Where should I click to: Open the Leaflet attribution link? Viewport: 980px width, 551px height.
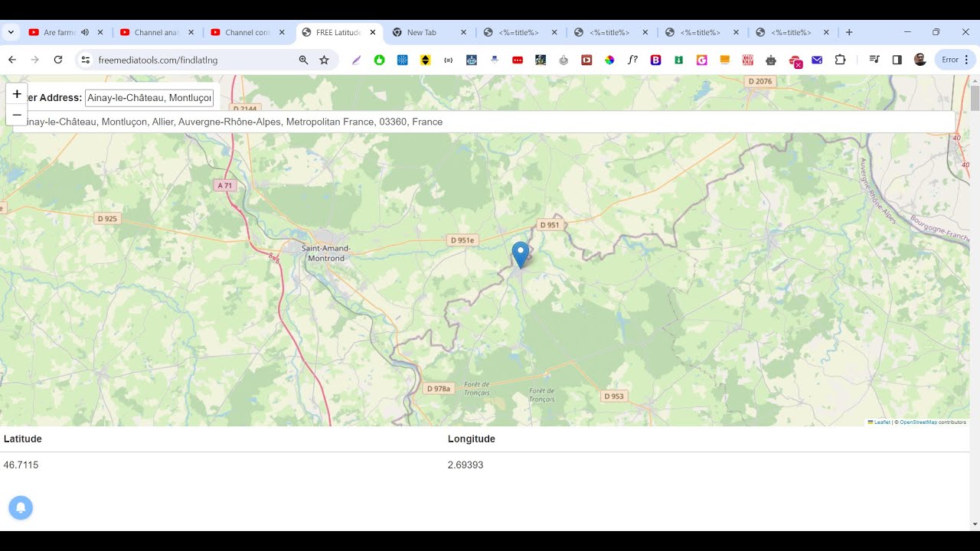[881, 422]
